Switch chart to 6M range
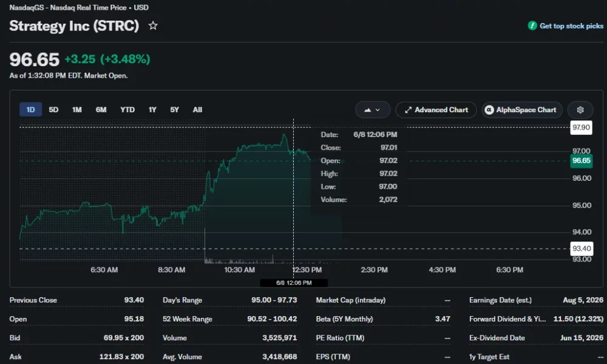This screenshot has width=607, height=364. coord(101,110)
